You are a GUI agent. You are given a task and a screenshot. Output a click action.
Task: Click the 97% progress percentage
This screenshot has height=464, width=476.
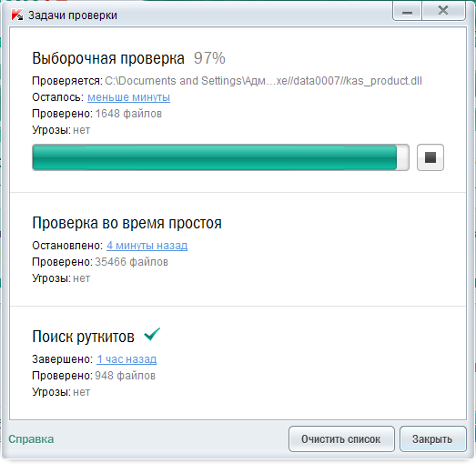click(209, 58)
